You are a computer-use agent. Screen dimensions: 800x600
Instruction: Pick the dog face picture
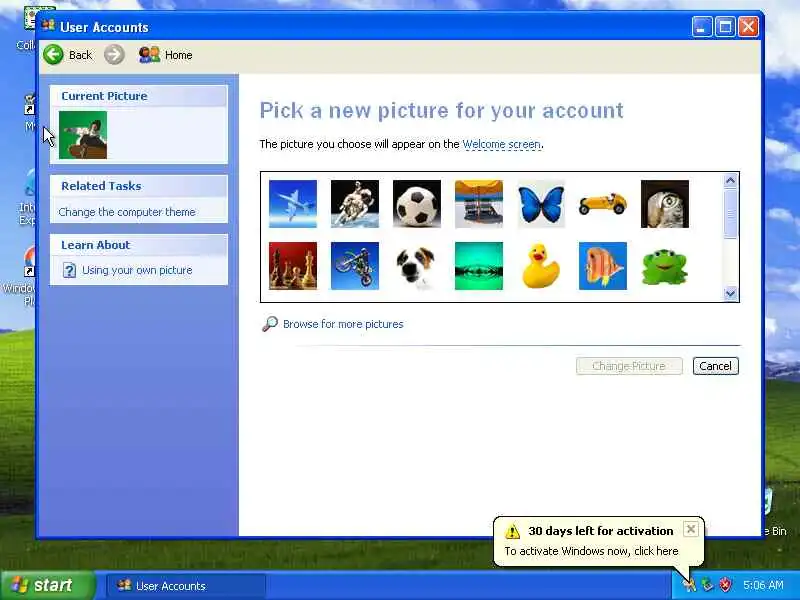(417, 266)
